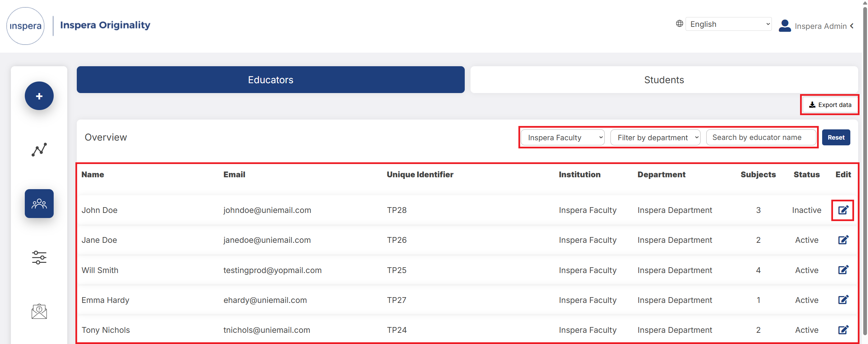Image resolution: width=868 pixels, height=344 pixels.
Task: Click the Department column header
Action: [x=661, y=175]
